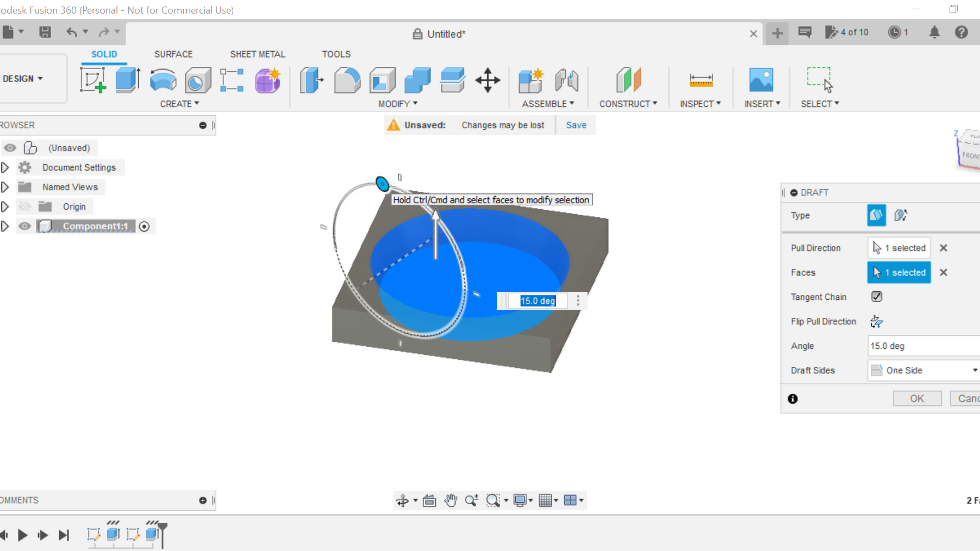980x551 pixels.
Task: Toggle the Tangent Chain checkbox
Action: (876, 297)
